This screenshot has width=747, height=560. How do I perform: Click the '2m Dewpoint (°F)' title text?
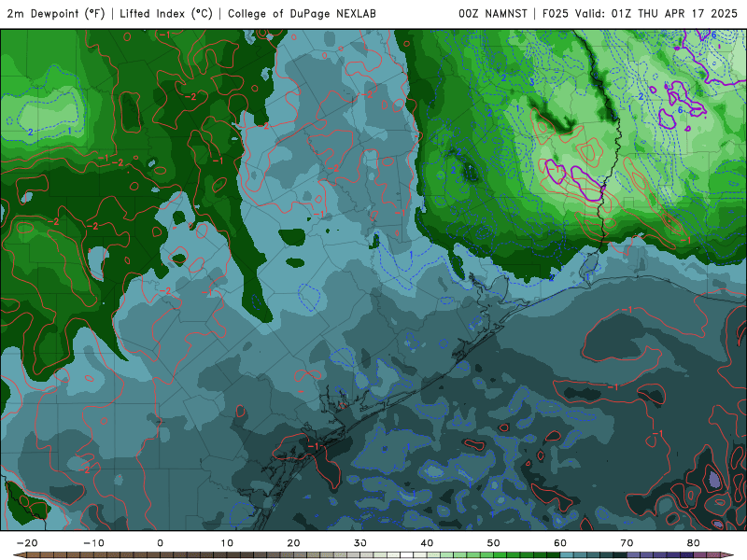coord(56,13)
